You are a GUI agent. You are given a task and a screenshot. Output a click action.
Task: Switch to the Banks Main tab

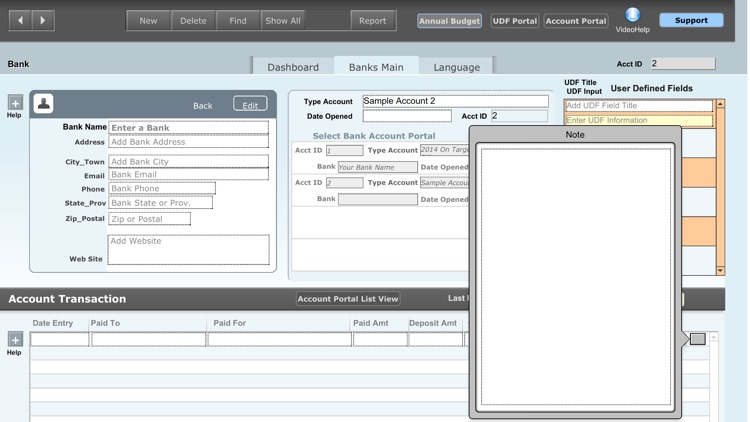(x=376, y=67)
